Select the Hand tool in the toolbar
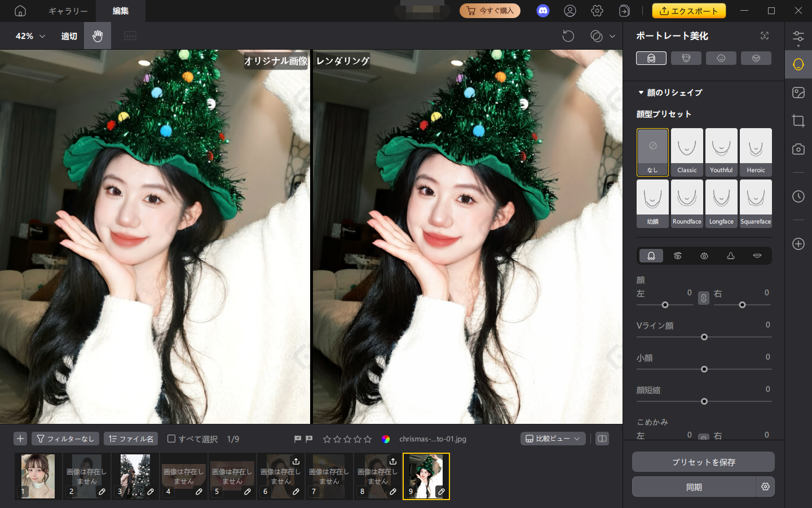This screenshot has width=812, height=508. coord(97,36)
